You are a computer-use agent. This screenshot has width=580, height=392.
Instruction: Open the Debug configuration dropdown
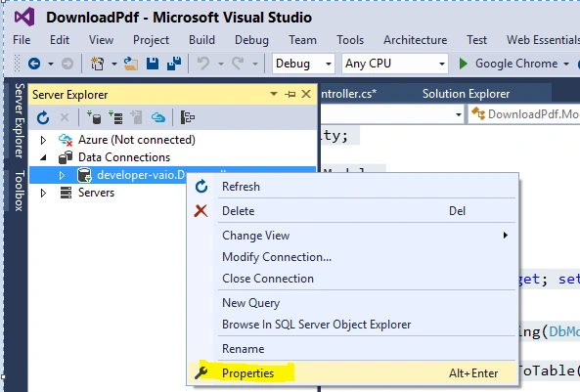click(303, 64)
